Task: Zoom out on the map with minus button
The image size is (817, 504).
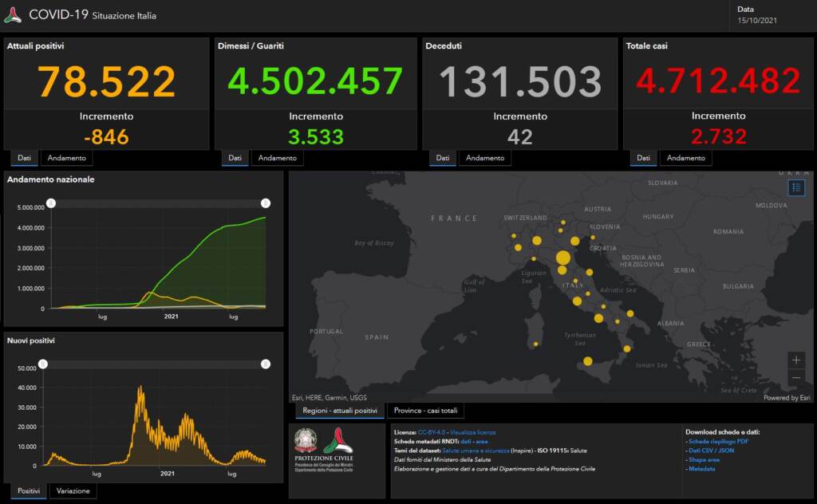Action: [796, 377]
